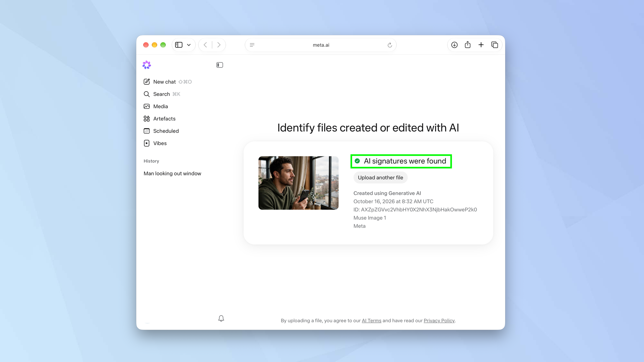
Task: Reload the meta.ai page
Action: click(x=390, y=45)
